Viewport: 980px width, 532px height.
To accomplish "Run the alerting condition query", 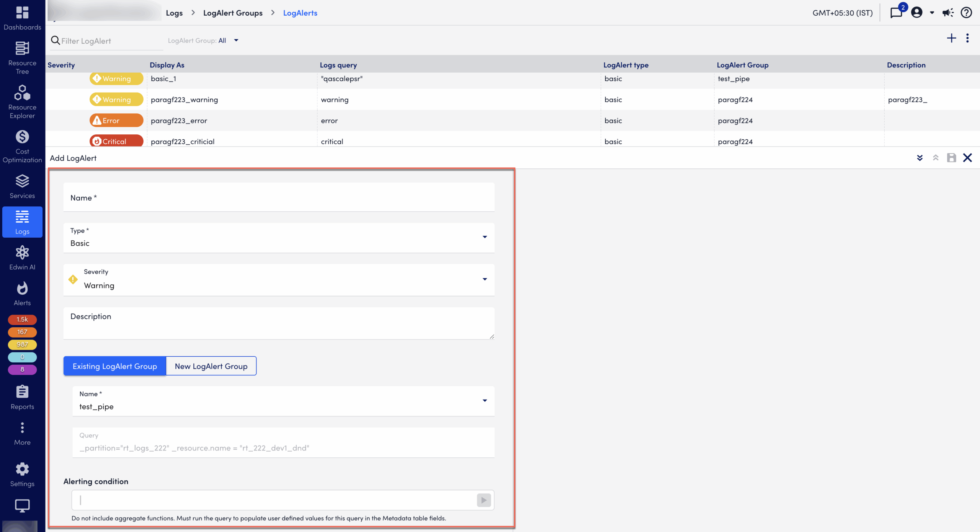I will [483, 500].
